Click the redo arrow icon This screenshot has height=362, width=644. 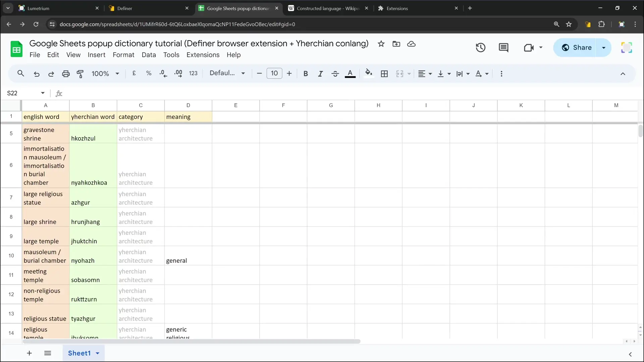pos(51,74)
